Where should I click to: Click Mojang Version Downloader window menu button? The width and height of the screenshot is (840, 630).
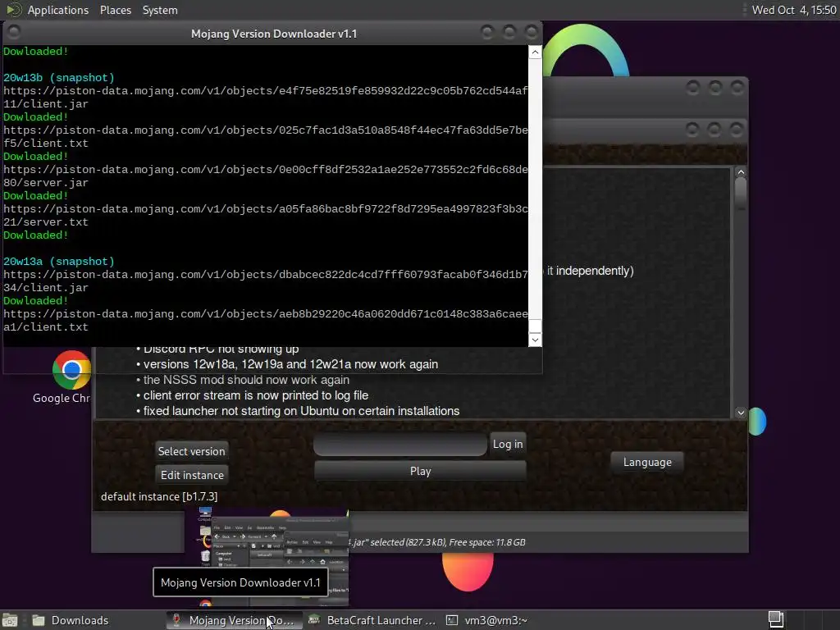click(15, 33)
